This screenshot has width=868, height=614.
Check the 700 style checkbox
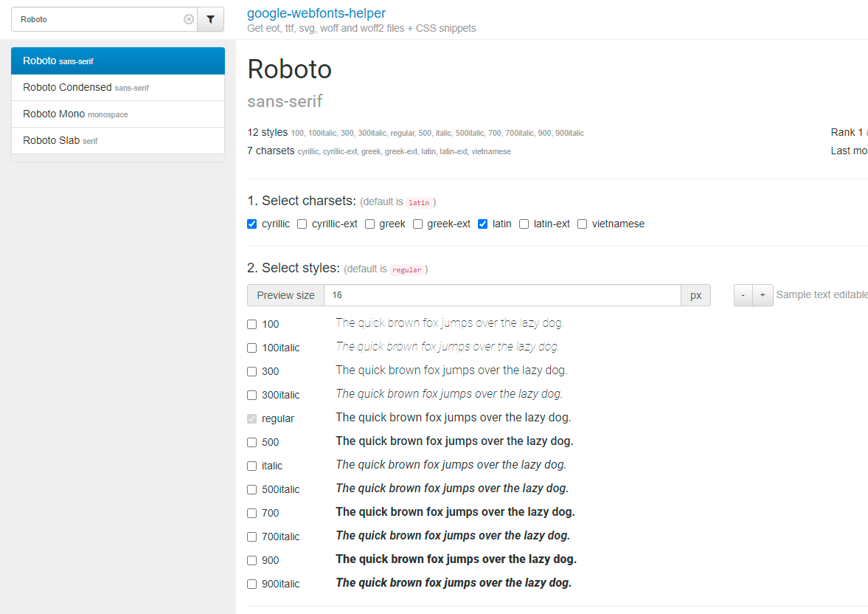(x=252, y=513)
